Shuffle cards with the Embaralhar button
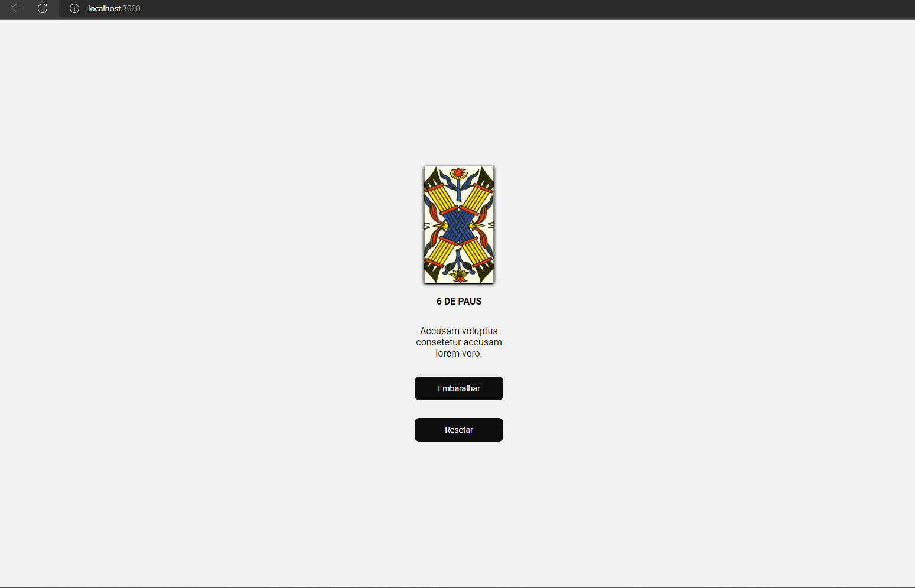The height and width of the screenshot is (588, 915). click(459, 388)
